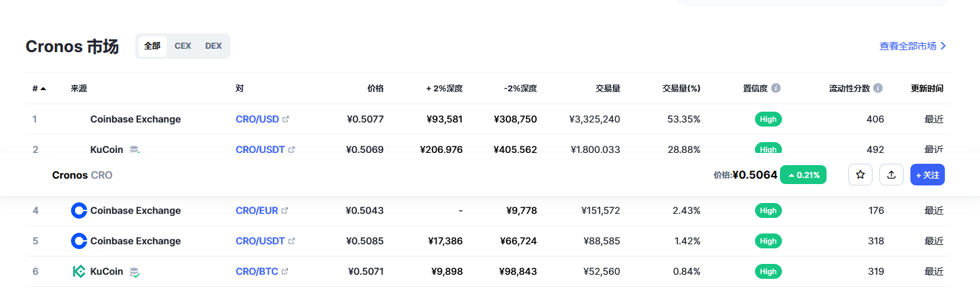
Task: Click Coinbase logo in the CRO/EUR row
Action: point(79,210)
